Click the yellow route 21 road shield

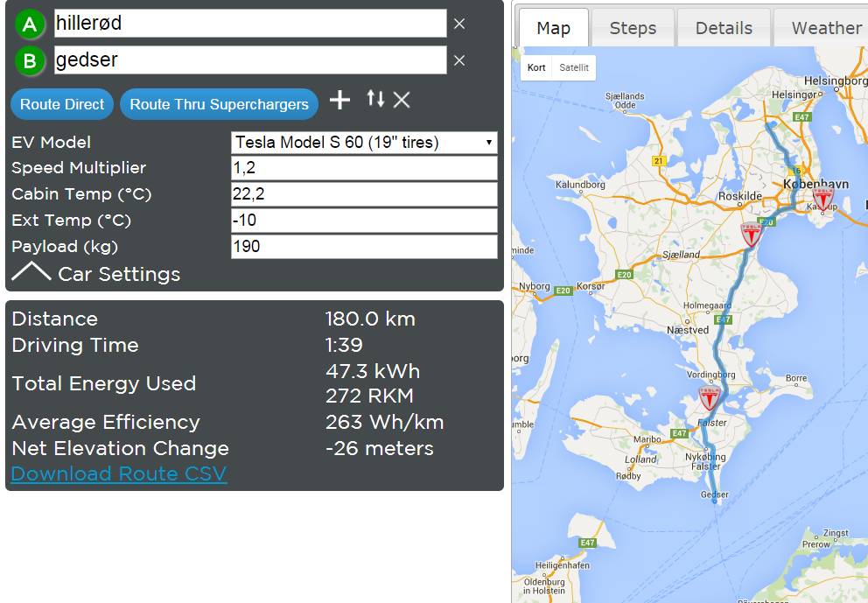(x=658, y=161)
